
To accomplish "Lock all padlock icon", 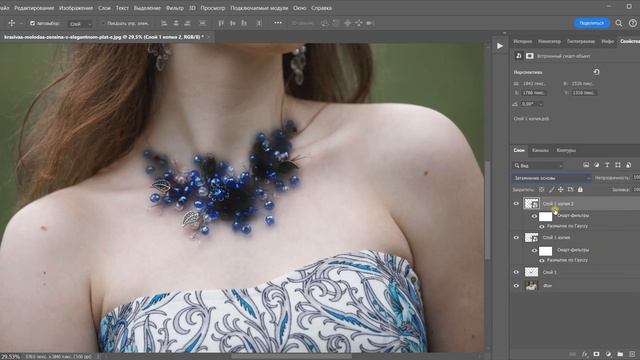I will click(x=580, y=189).
